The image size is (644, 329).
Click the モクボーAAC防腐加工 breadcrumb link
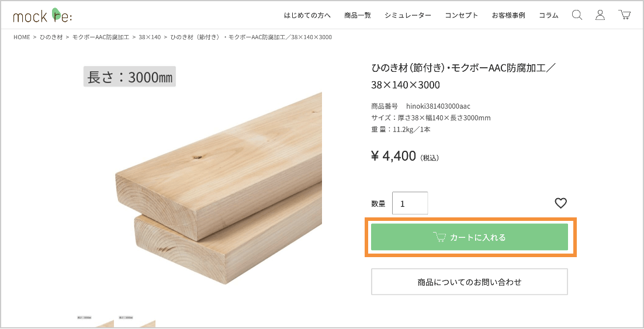[101, 37]
